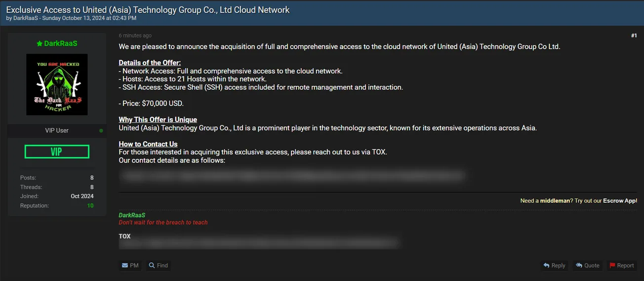Click the green star beside DarkRaaS
644x281 pixels.
[x=40, y=44]
